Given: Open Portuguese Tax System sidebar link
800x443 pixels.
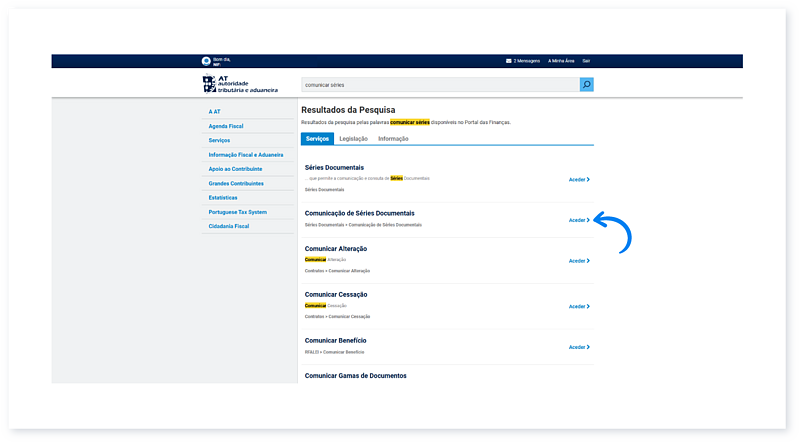Looking at the screenshot, I should point(238,212).
